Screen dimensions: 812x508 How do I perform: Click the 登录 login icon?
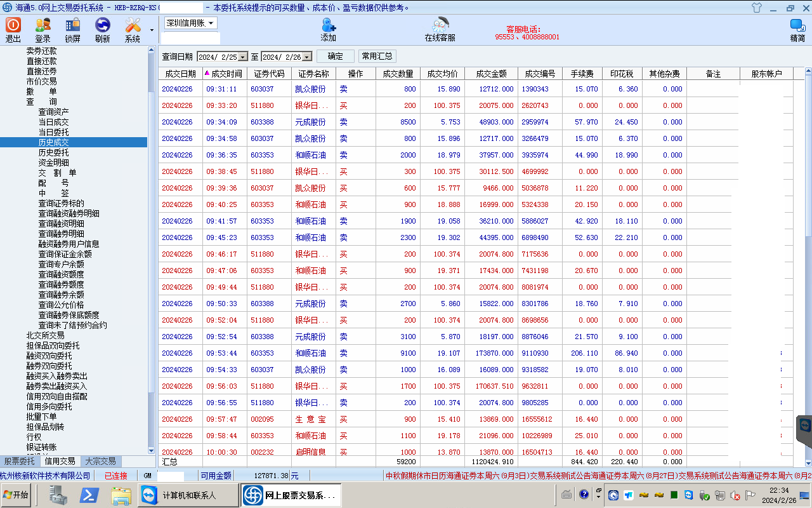point(43,25)
